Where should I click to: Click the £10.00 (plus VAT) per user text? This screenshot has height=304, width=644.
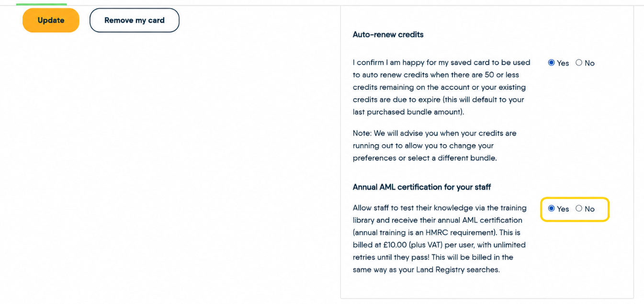pos(421,245)
